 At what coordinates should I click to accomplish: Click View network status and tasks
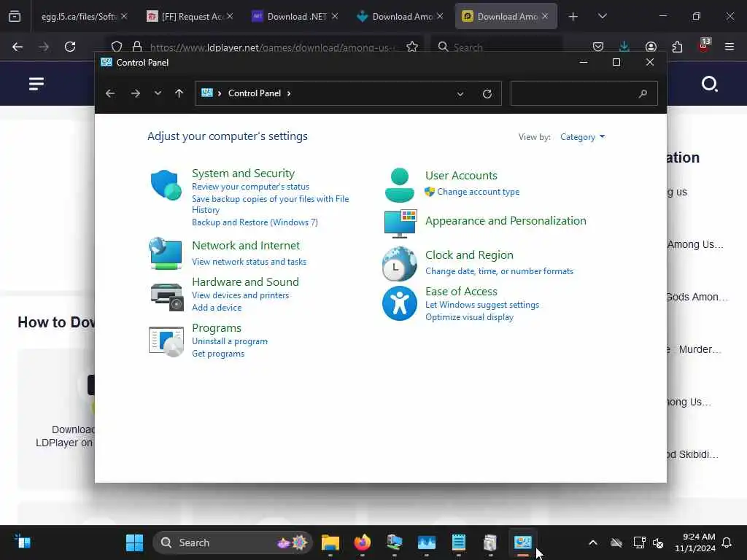(x=249, y=262)
